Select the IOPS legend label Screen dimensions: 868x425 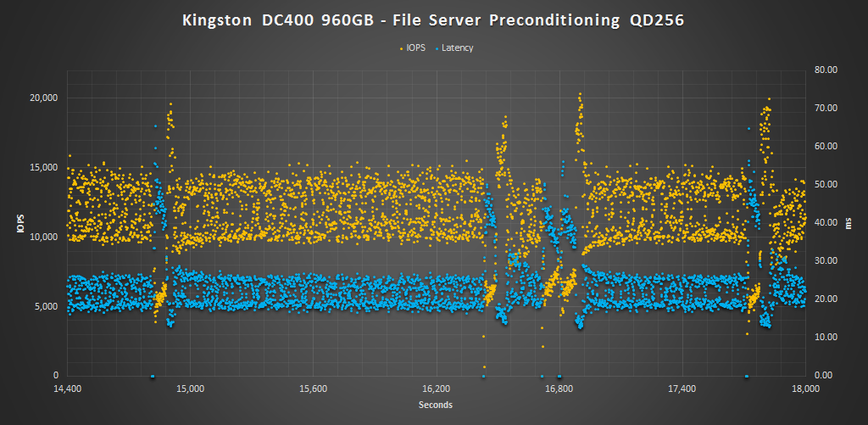416,48
